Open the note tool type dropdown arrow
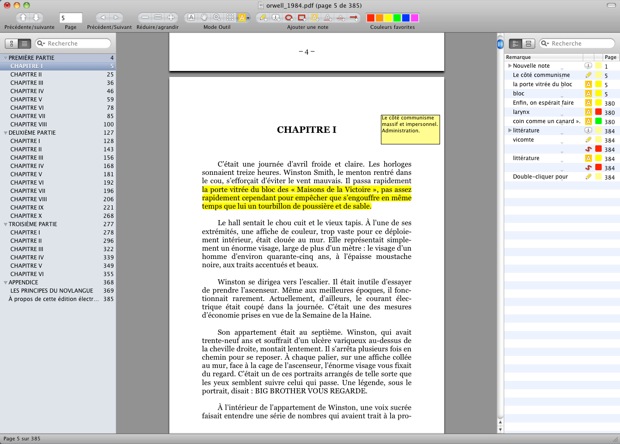 (248, 18)
